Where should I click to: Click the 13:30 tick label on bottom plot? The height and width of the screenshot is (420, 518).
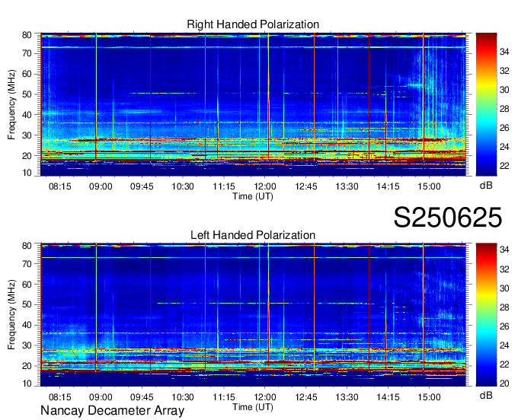[x=347, y=397]
